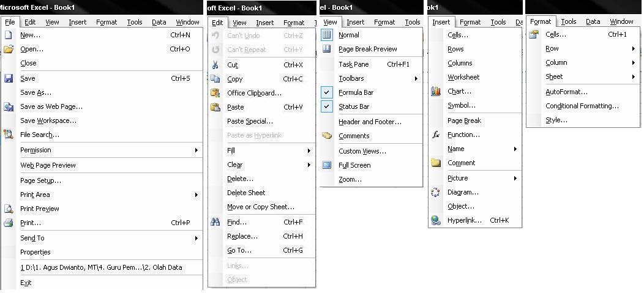Click the floppy disk Save icon
Screen dimensions: 644x293
click(x=9, y=78)
